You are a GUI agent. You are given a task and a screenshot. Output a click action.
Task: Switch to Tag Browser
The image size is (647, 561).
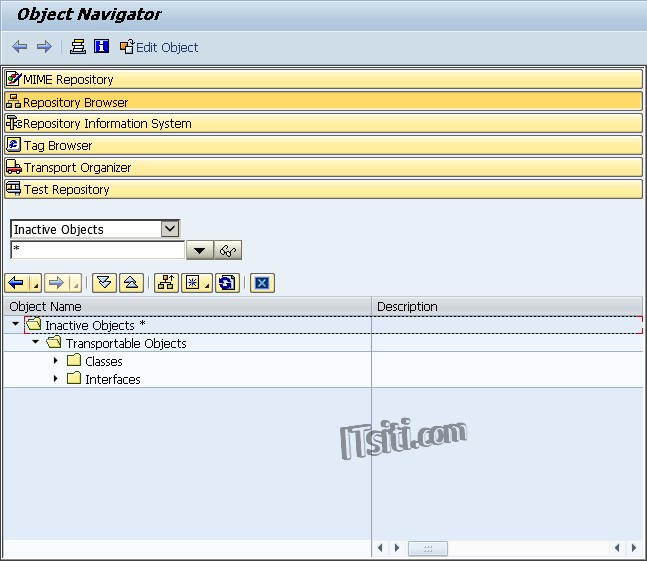pyautogui.click(x=324, y=145)
